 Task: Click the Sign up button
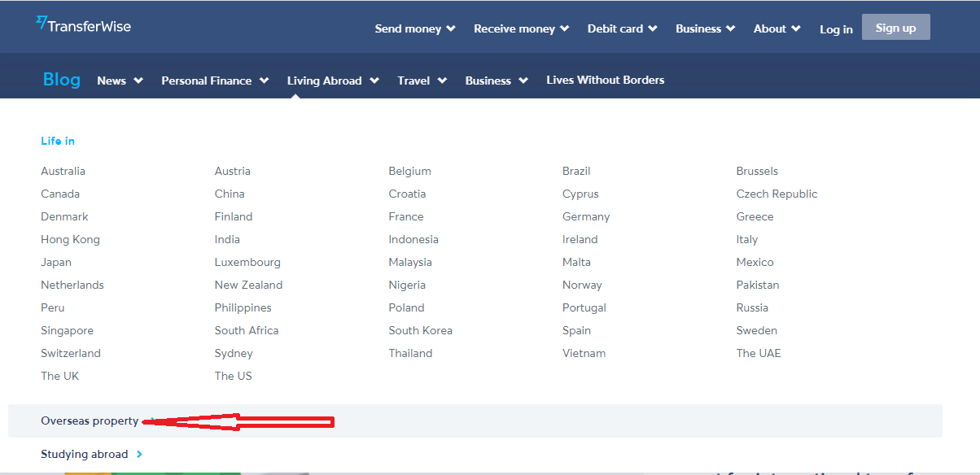point(895,27)
